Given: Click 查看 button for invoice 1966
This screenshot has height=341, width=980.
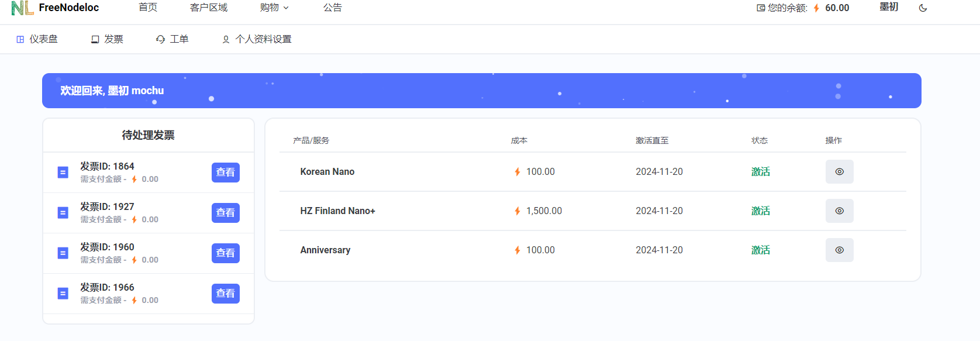Looking at the screenshot, I should pyautogui.click(x=226, y=294).
